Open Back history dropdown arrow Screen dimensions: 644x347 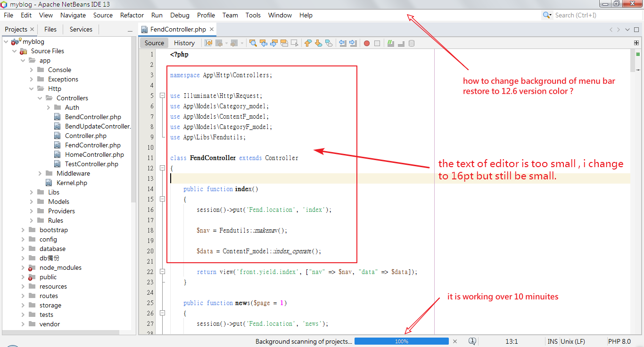pyautogui.click(x=226, y=43)
